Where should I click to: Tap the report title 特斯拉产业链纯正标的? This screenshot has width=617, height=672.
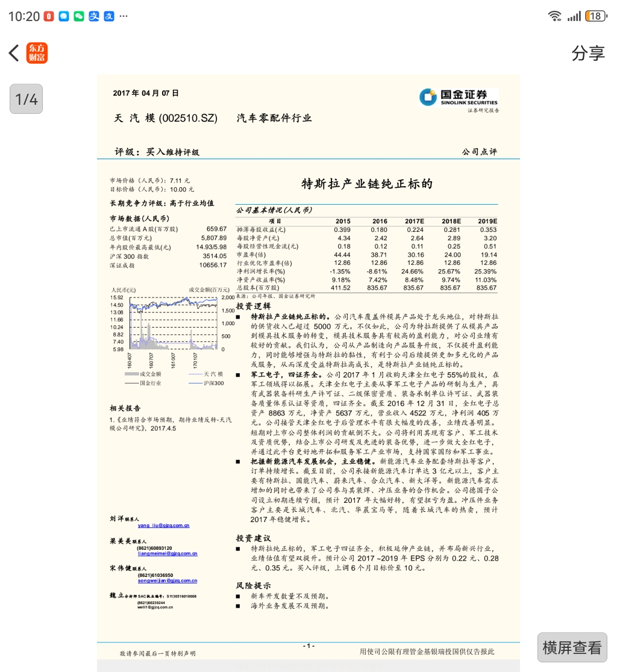pyautogui.click(x=366, y=184)
